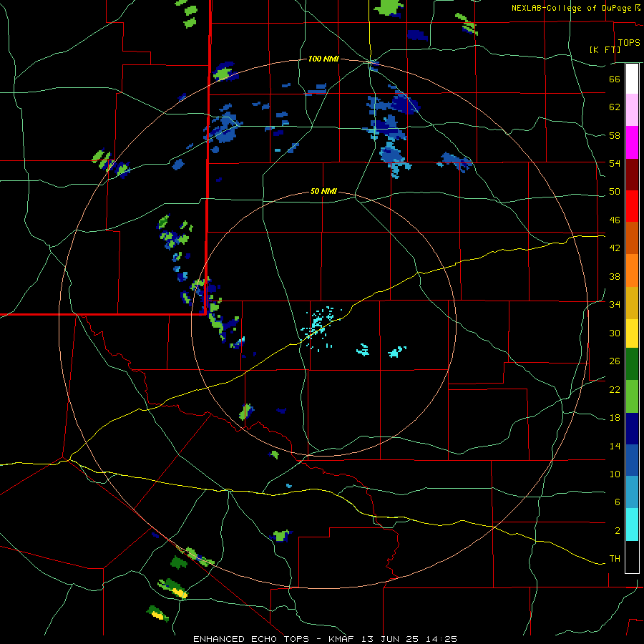Click the yellow legend swatch
This screenshot has width=644, height=644.
pos(632,333)
